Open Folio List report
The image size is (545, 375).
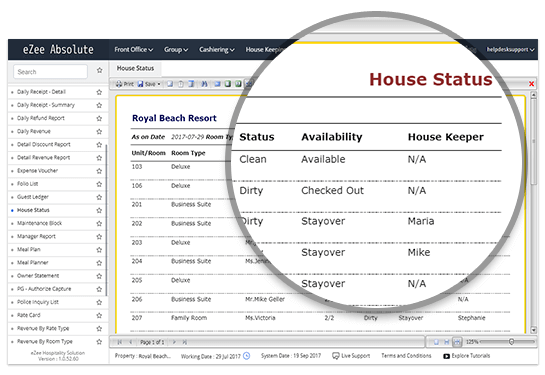tap(28, 184)
